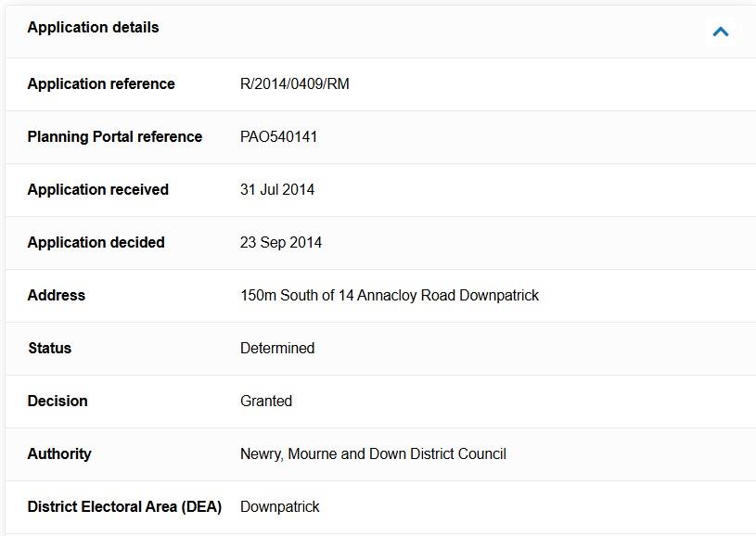Screen dimensions: 756x536
Task: Click the Determined status value
Action: pos(277,348)
